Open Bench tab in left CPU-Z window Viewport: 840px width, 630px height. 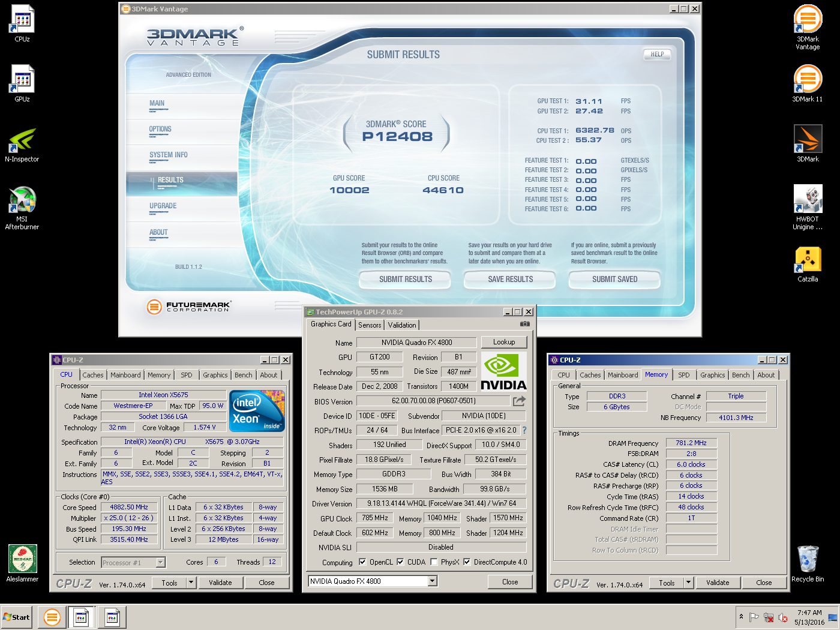pyautogui.click(x=244, y=375)
